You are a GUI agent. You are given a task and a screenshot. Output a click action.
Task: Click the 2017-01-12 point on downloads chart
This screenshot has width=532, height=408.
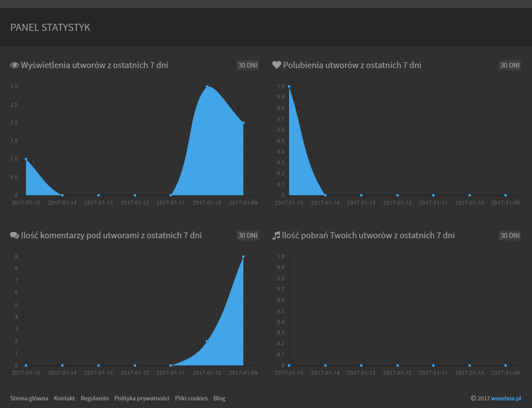pyautogui.click(x=397, y=365)
